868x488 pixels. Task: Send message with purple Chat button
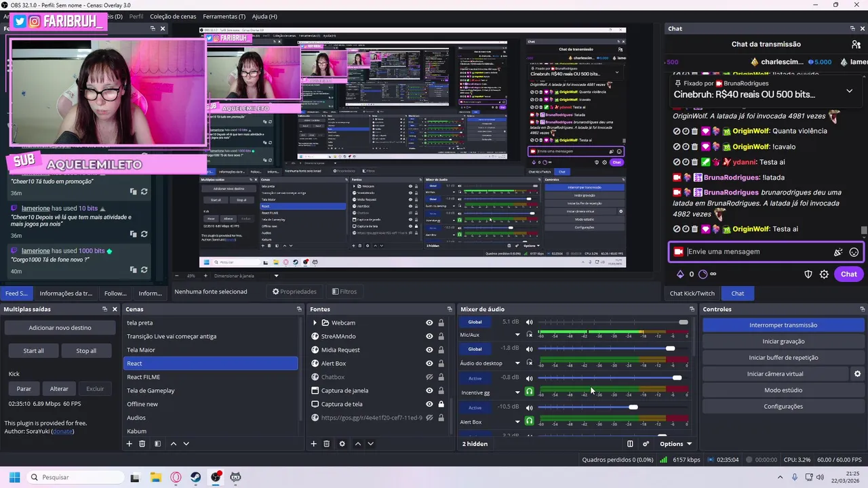(x=849, y=274)
